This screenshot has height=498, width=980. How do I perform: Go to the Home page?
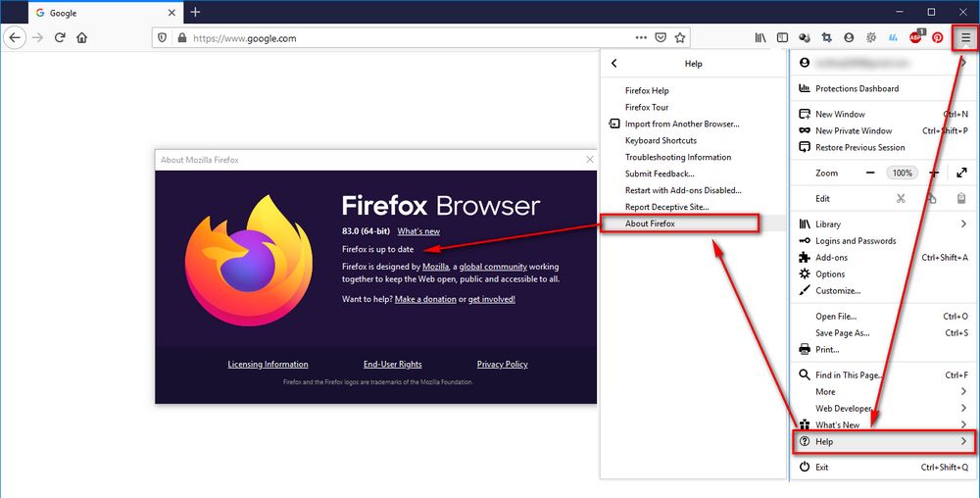82,37
